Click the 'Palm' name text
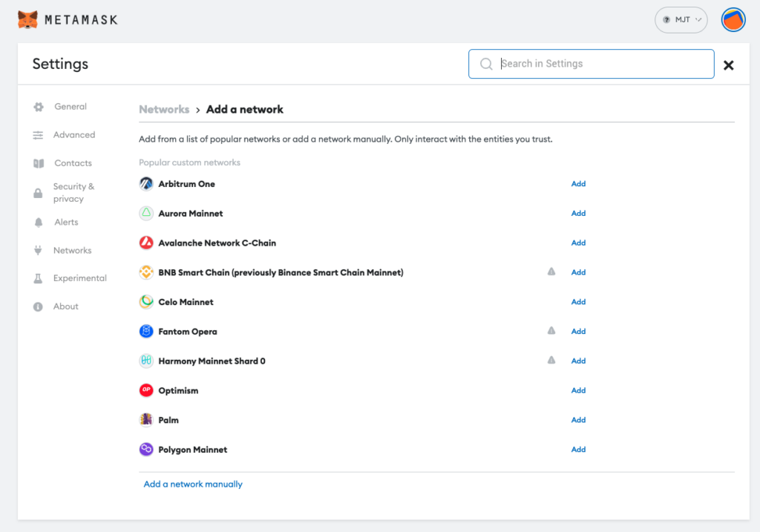The width and height of the screenshot is (760, 532). click(x=168, y=421)
